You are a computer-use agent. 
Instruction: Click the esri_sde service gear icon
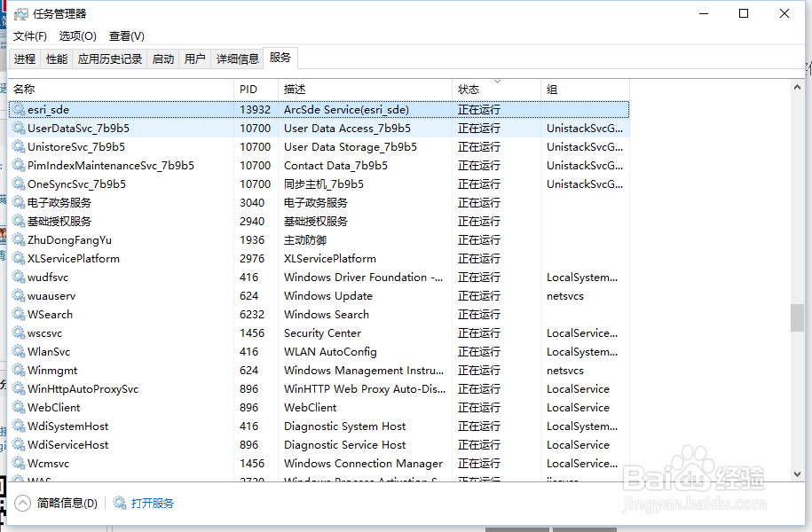click(16, 109)
